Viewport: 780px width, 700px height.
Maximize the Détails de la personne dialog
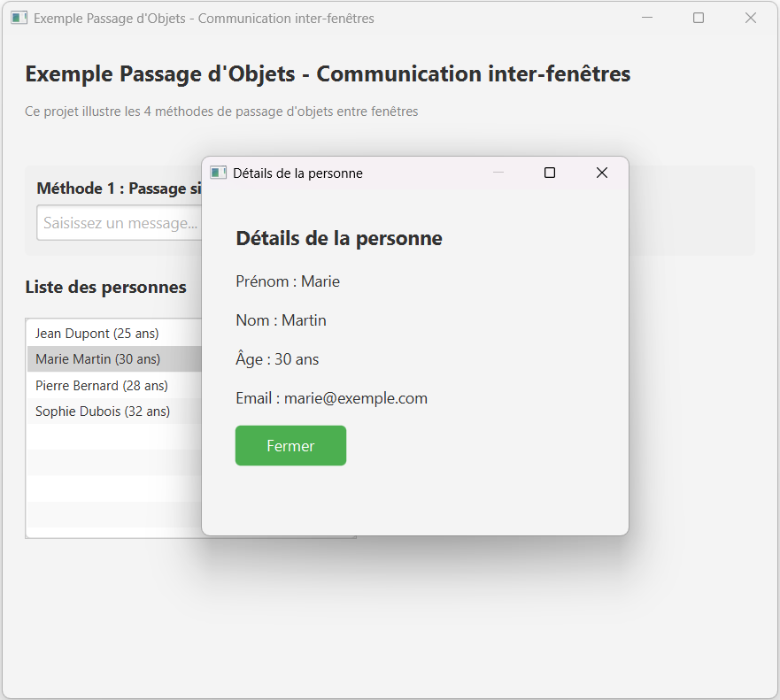pyautogui.click(x=550, y=173)
